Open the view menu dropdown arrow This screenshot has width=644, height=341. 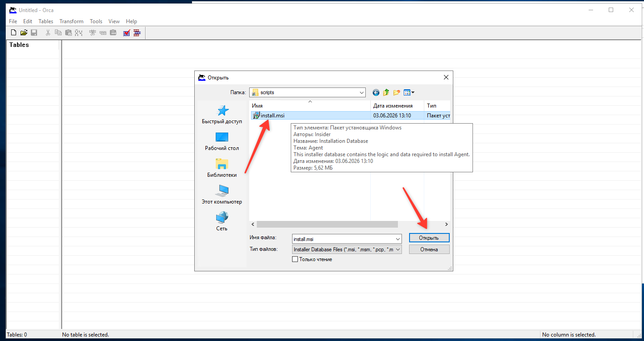coord(413,92)
